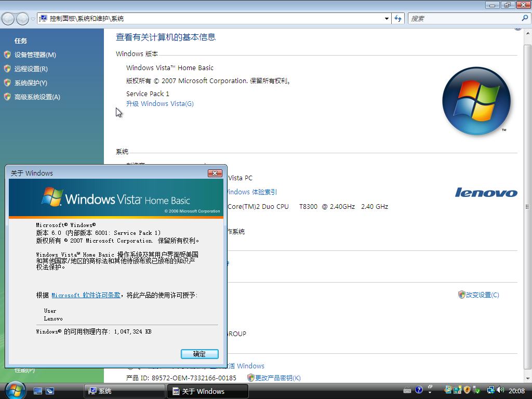Close the 关于 Windows dialog
Viewport: 532px width, 399px height.
(x=215, y=173)
